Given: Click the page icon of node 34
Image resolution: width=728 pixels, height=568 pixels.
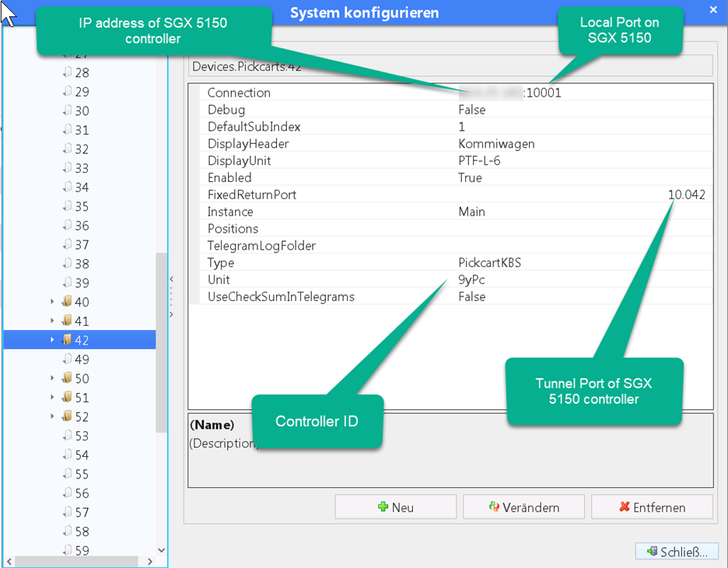Looking at the screenshot, I should point(68,187).
